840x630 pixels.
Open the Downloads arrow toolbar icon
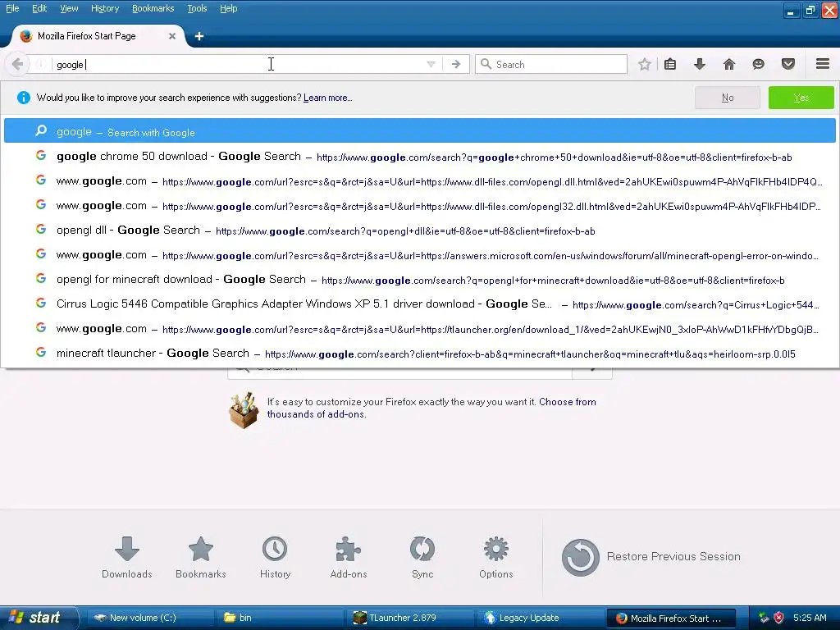700,64
